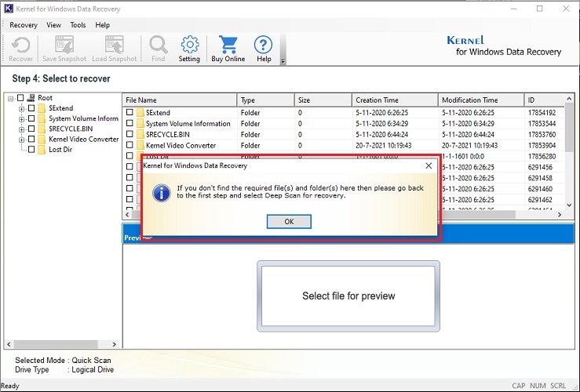
Task: Expand the System Volume Inform tree node
Action: 21,119
